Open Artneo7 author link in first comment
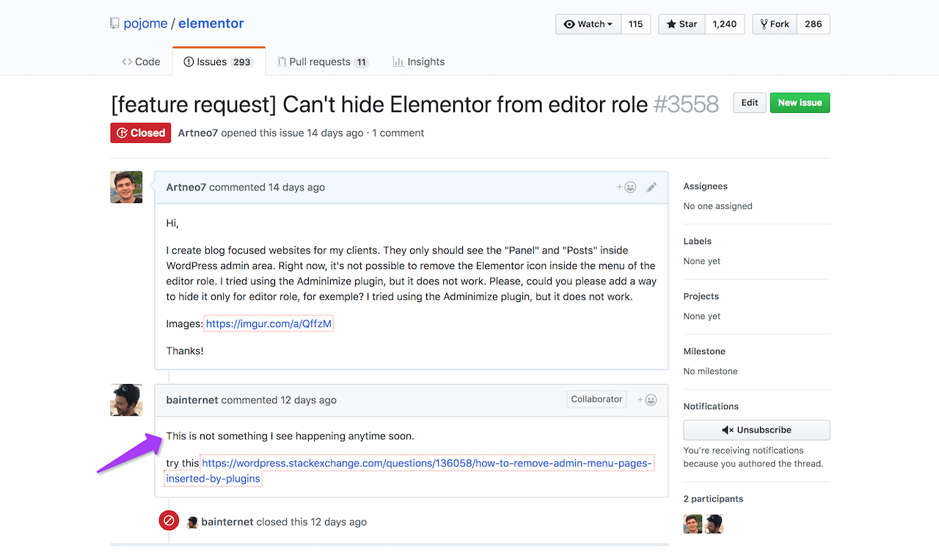The width and height of the screenshot is (939, 560). (186, 187)
